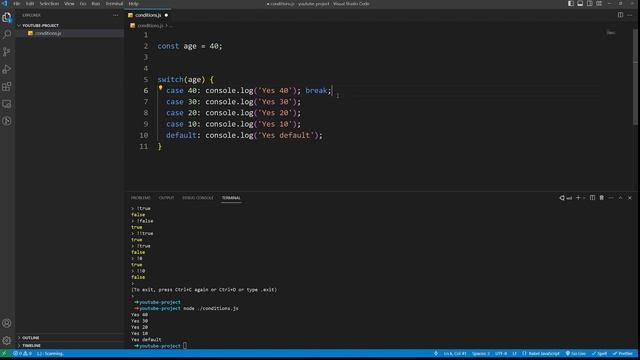Click the lightbulb code action on line 6

[160, 88]
